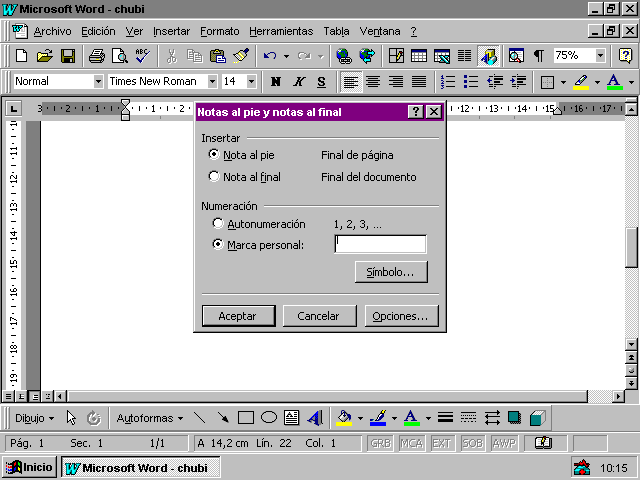This screenshot has height=480, width=640.
Task: Toggle the GRB status bar indicator
Action: (x=380, y=443)
